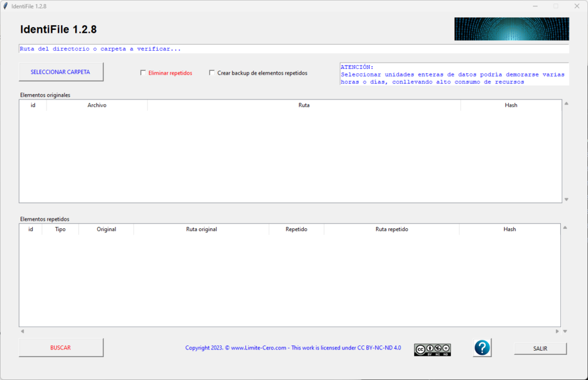Screen dimensions: 588x380
Task: Click the Tipo column header
Action: 60,229
